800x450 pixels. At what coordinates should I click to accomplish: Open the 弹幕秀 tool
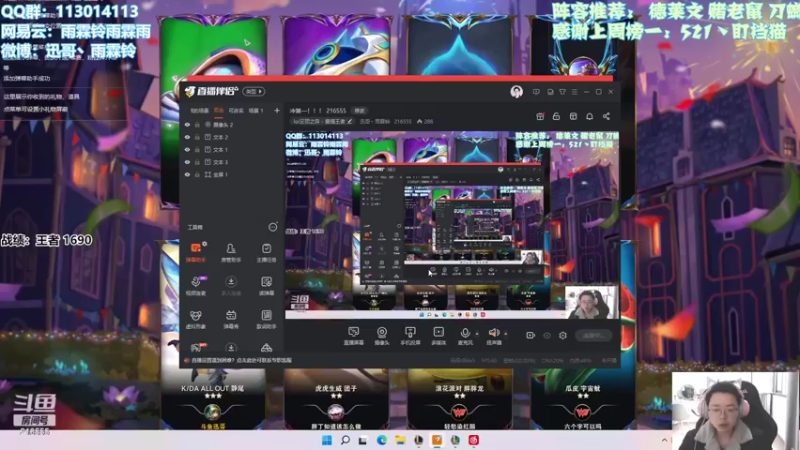[x=231, y=319]
